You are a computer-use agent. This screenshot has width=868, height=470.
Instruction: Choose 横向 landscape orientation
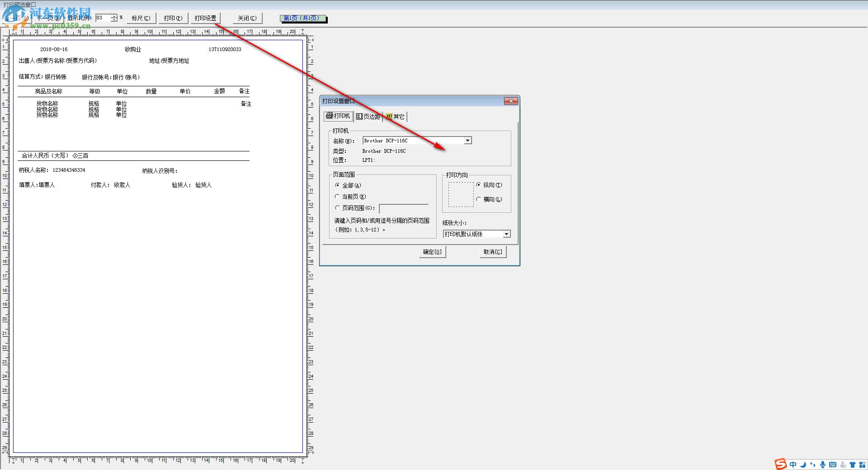coord(478,199)
